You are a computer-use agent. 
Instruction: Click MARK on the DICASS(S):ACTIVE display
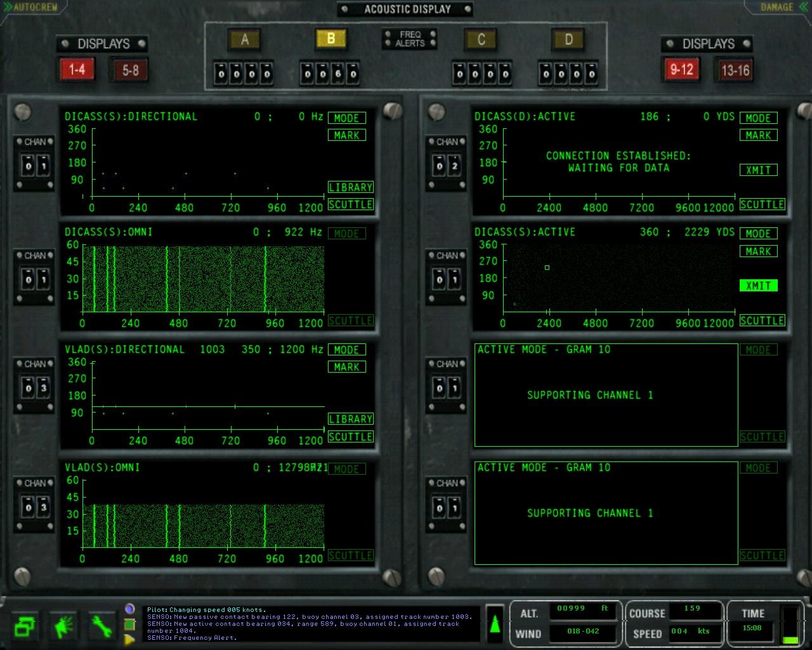(x=759, y=251)
